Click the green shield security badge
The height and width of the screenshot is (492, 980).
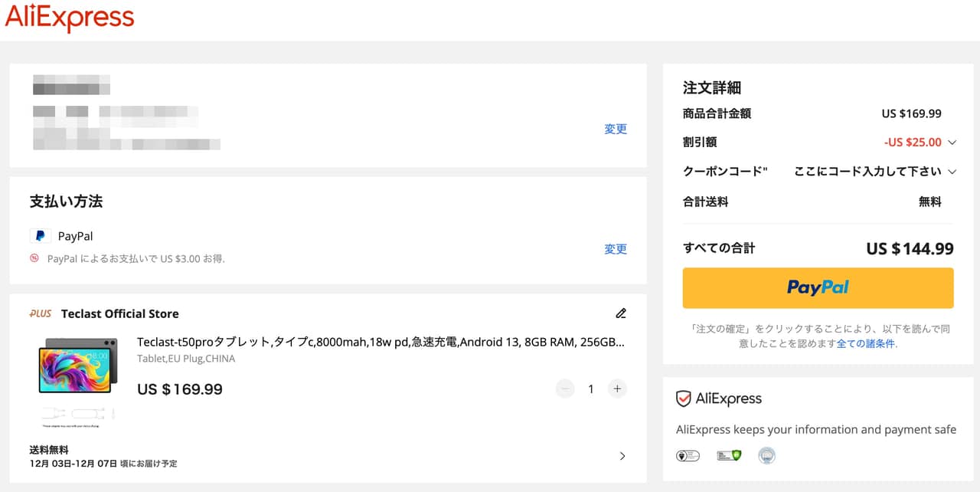click(x=729, y=455)
